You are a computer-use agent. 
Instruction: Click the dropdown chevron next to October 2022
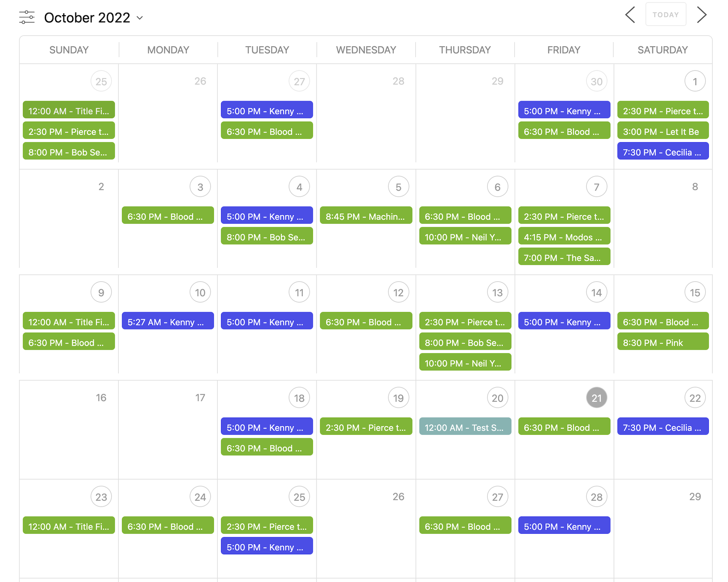tap(141, 18)
